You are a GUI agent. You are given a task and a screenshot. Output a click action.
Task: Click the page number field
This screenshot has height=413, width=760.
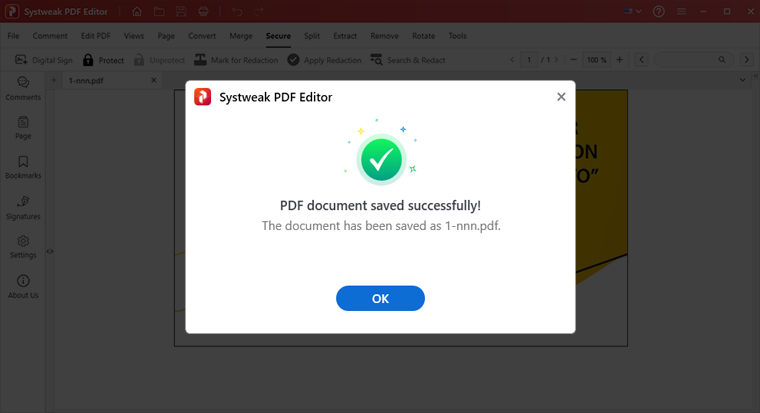click(529, 60)
